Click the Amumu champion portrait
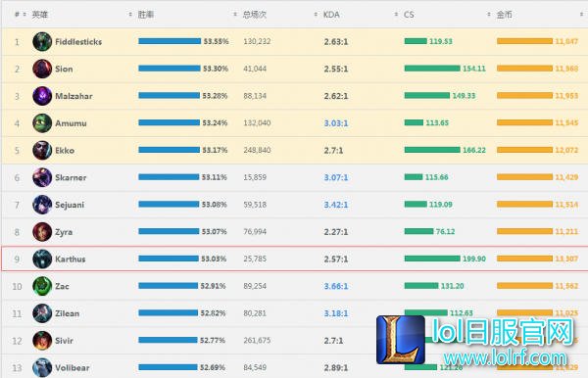 (42, 123)
